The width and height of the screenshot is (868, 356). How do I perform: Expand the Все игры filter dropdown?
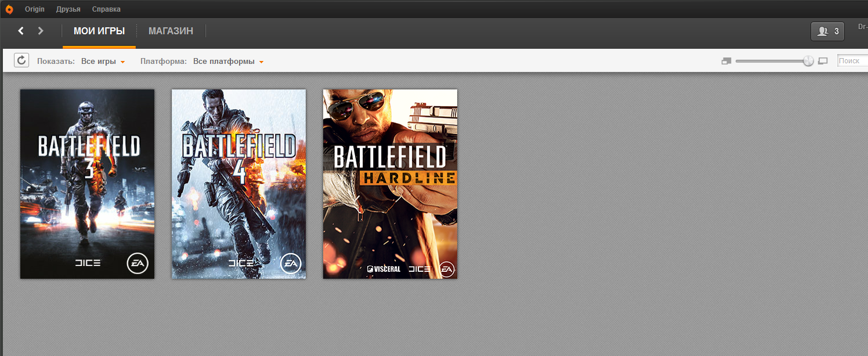pyautogui.click(x=103, y=62)
